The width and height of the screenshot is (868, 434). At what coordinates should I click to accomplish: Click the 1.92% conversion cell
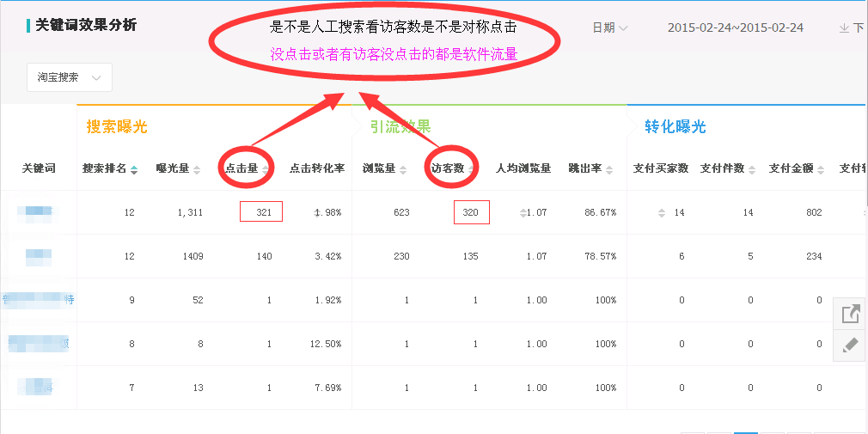pos(328,300)
